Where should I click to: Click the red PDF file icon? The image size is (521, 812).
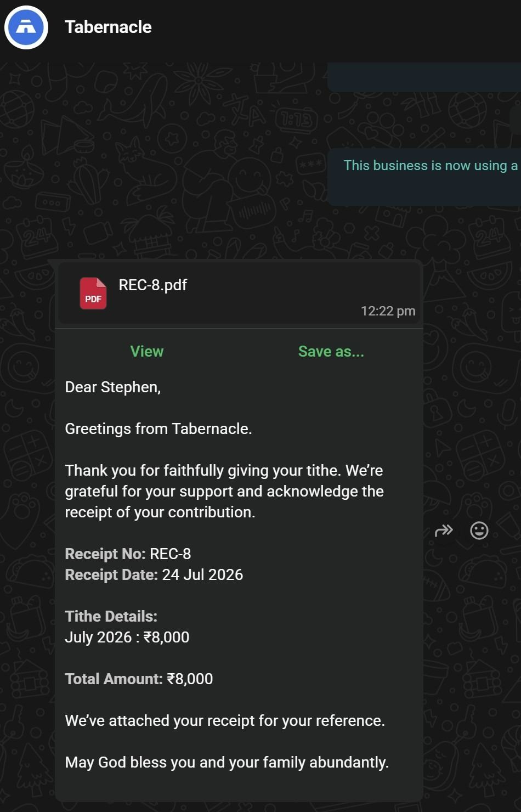tap(93, 294)
